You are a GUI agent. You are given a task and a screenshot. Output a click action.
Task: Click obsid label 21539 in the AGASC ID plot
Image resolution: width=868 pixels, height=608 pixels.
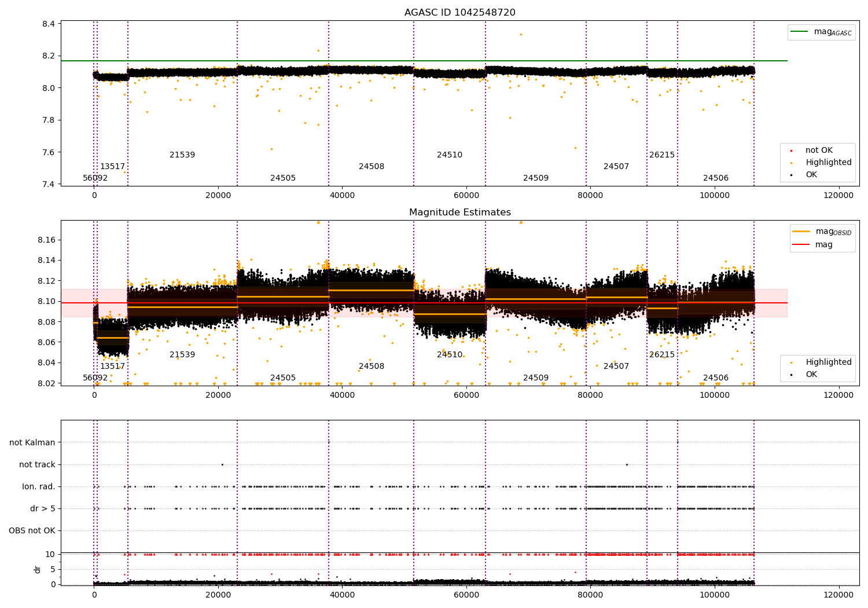182,155
